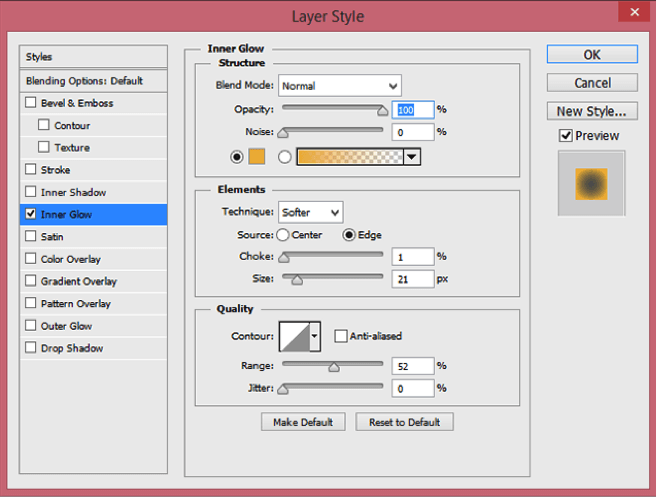Open the Styles panel entry
This screenshot has width=657, height=497.
(x=93, y=57)
